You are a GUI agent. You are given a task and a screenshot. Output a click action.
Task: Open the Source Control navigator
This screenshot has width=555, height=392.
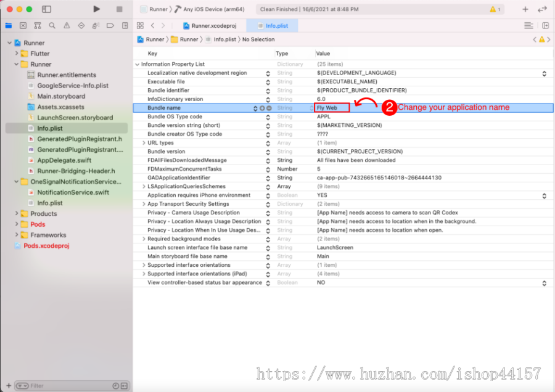[23, 25]
